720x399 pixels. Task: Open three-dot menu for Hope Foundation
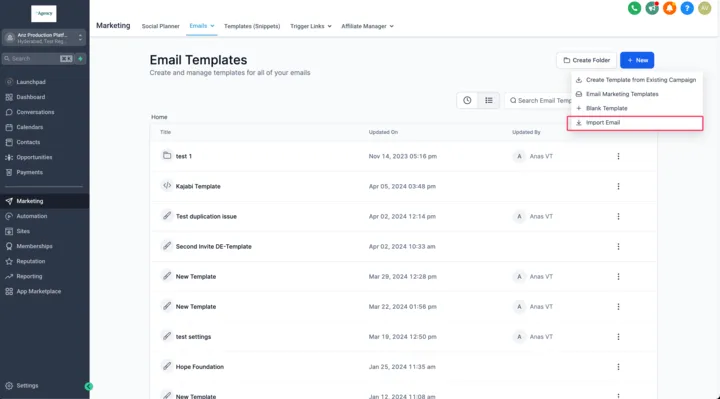(618, 367)
